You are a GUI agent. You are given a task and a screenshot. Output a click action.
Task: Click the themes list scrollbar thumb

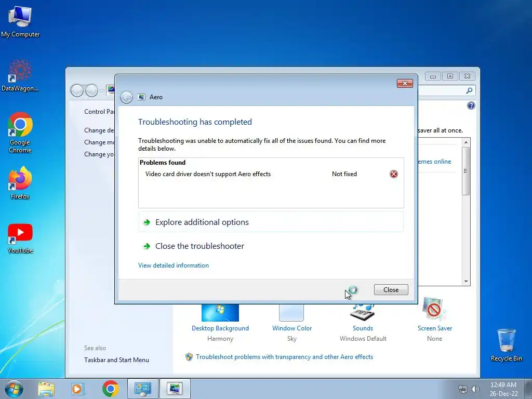466,170
